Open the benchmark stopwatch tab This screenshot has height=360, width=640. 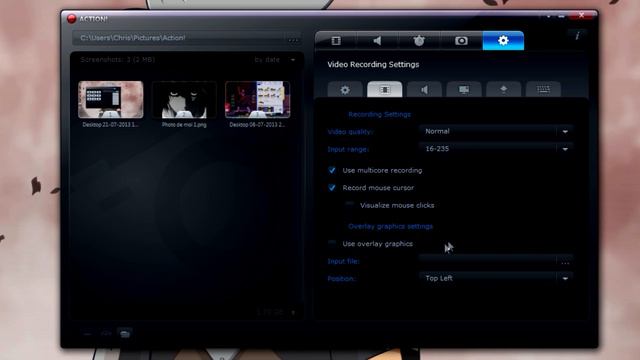click(x=419, y=41)
